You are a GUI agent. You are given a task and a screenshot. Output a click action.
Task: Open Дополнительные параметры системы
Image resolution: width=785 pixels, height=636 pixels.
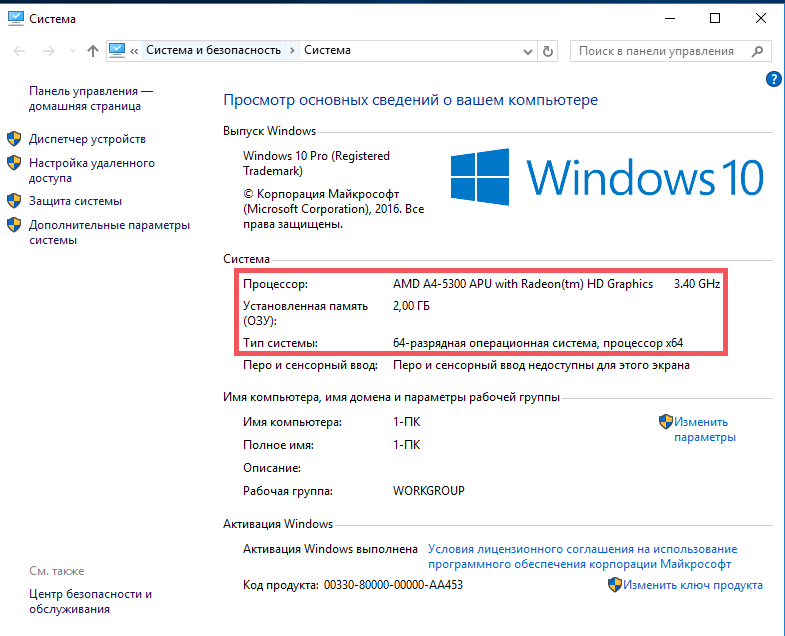point(109,232)
